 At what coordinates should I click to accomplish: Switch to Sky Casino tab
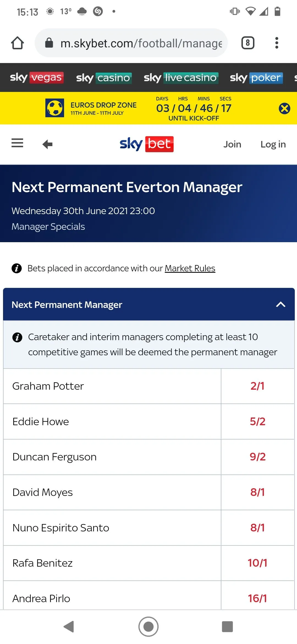tap(104, 78)
